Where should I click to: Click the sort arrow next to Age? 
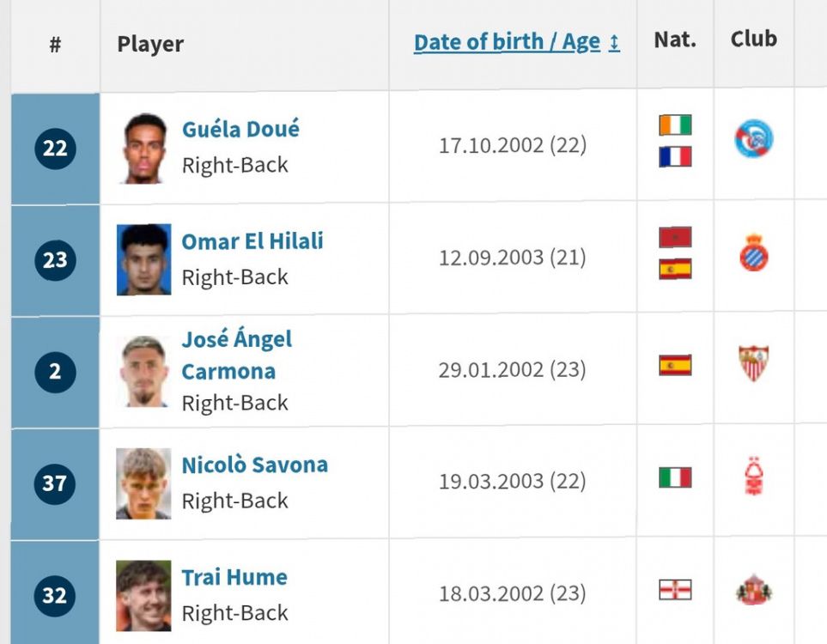click(x=614, y=43)
